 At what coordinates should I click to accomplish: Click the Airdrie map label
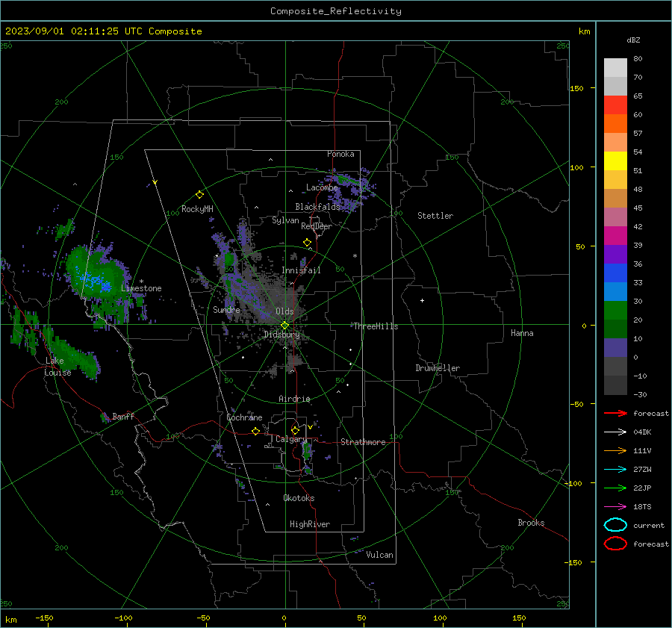294,399
